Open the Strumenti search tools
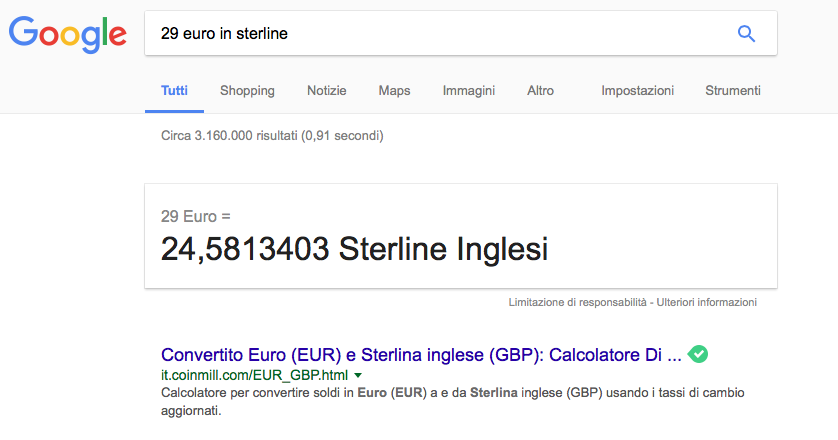 pos(733,90)
